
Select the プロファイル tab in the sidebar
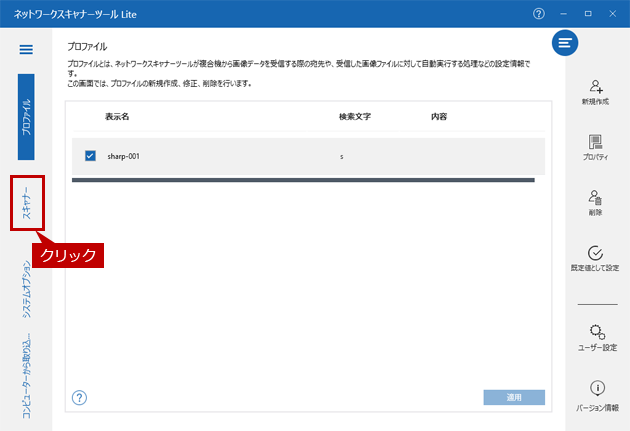coord(26,117)
